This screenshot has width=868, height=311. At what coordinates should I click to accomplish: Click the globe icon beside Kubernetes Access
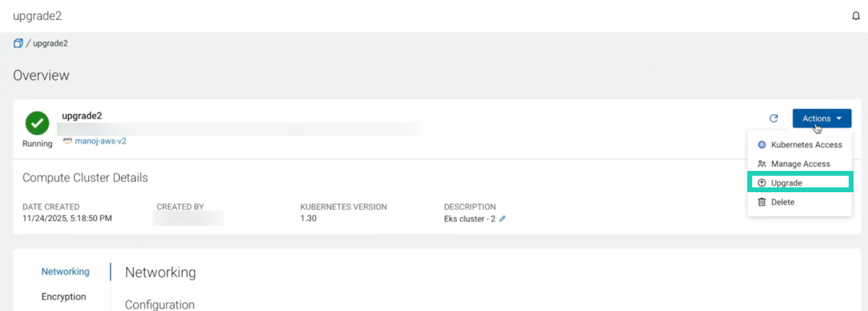(x=761, y=144)
